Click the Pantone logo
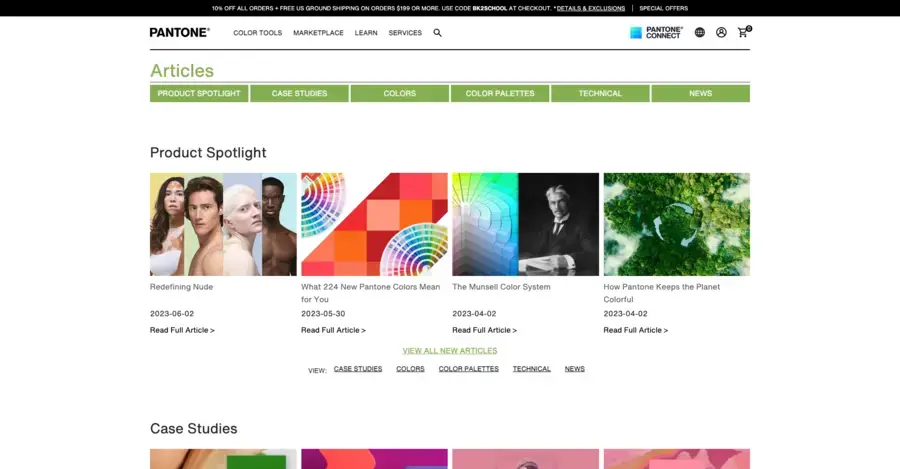This screenshot has width=900, height=469. click(x=180, y=32)
